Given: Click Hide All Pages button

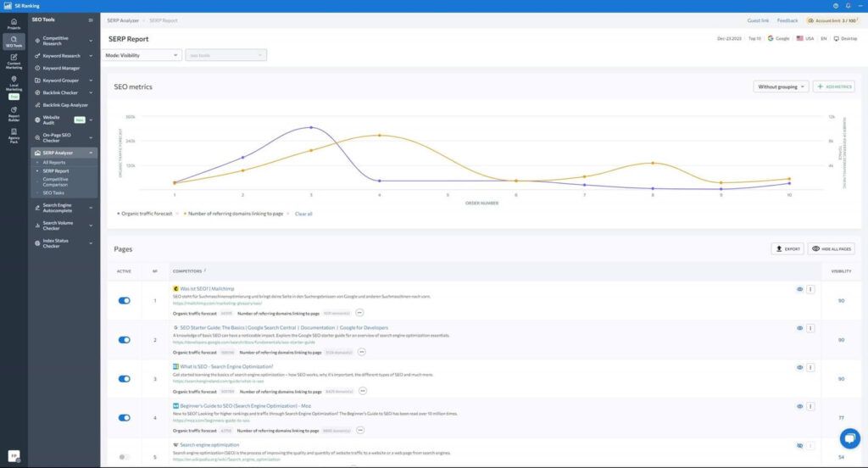Looking at the screenshot, I should pos(831,248).
